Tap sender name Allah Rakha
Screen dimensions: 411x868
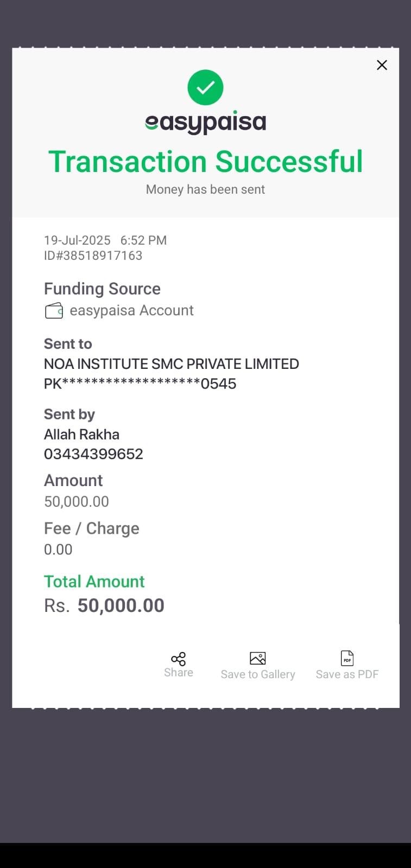pos(81,435)
